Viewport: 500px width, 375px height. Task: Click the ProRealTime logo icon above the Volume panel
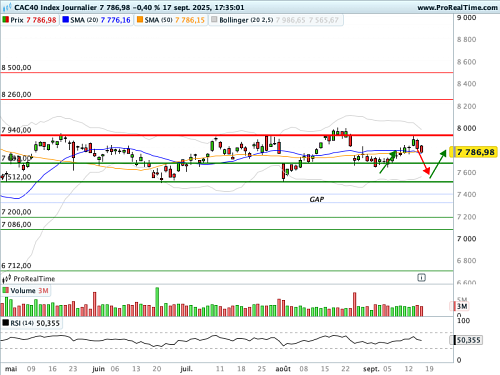click(x=7, y=278)
